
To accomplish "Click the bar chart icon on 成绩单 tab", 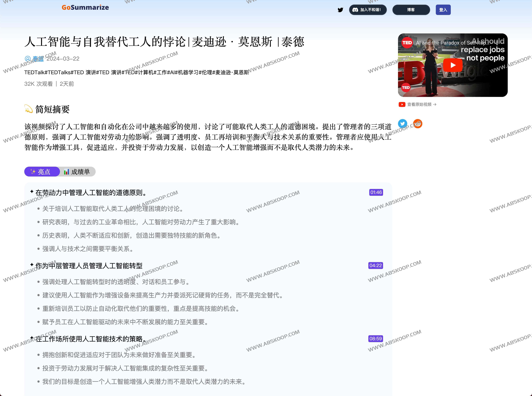I will pyautogui.click(x=66, y=172).
